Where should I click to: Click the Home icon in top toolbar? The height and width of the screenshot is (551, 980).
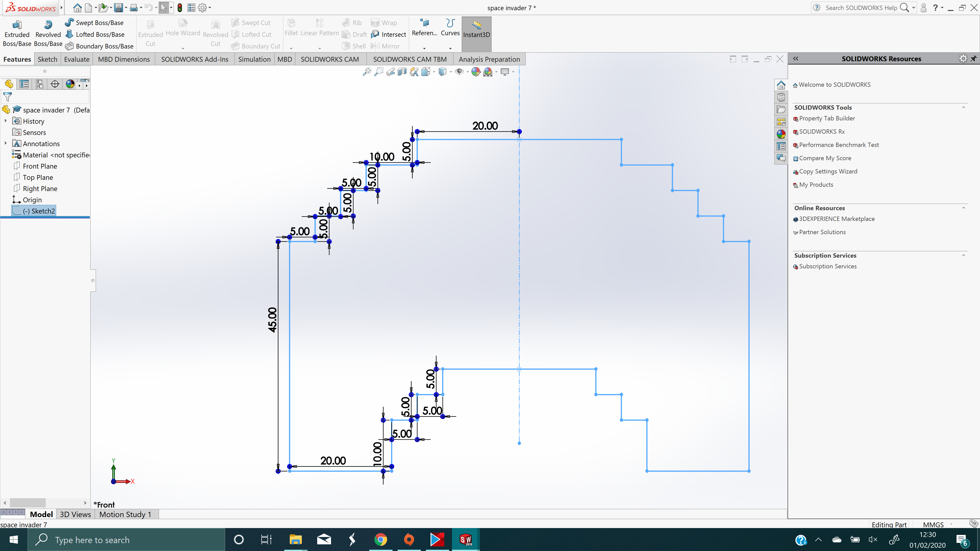click(78, 8)
